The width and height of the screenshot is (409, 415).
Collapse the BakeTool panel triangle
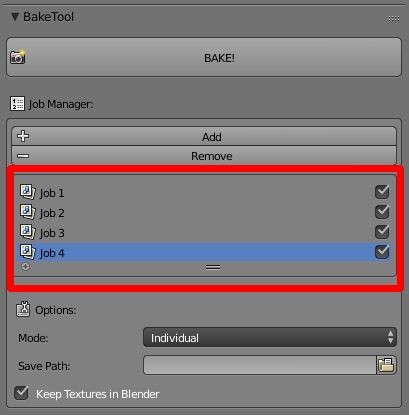(15, 17)
